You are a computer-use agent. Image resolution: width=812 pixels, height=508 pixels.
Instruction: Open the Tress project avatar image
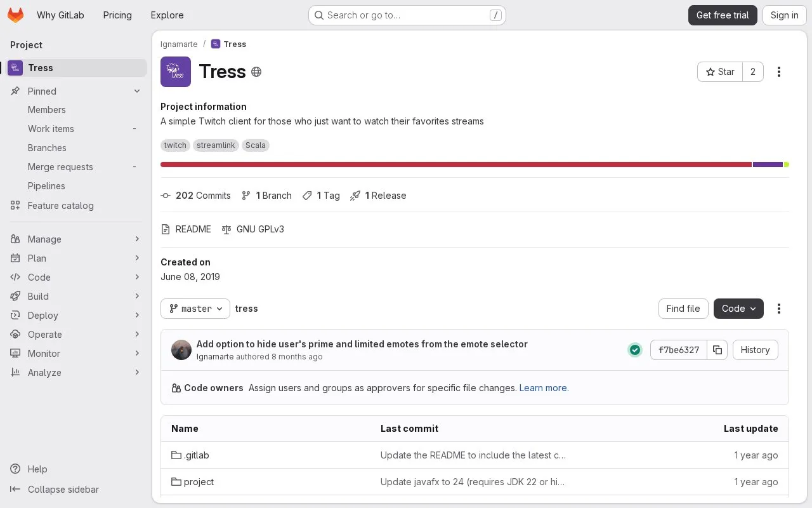[x=176, y=72]
